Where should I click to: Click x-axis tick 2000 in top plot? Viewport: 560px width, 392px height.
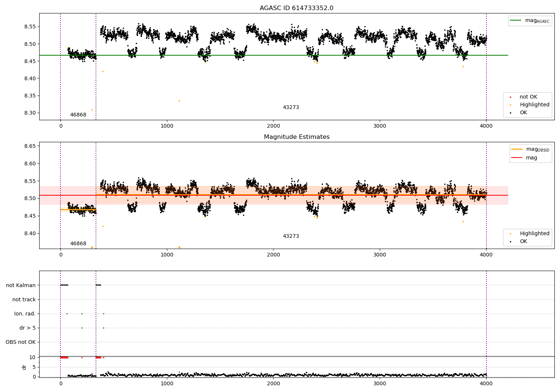[273, 126]
